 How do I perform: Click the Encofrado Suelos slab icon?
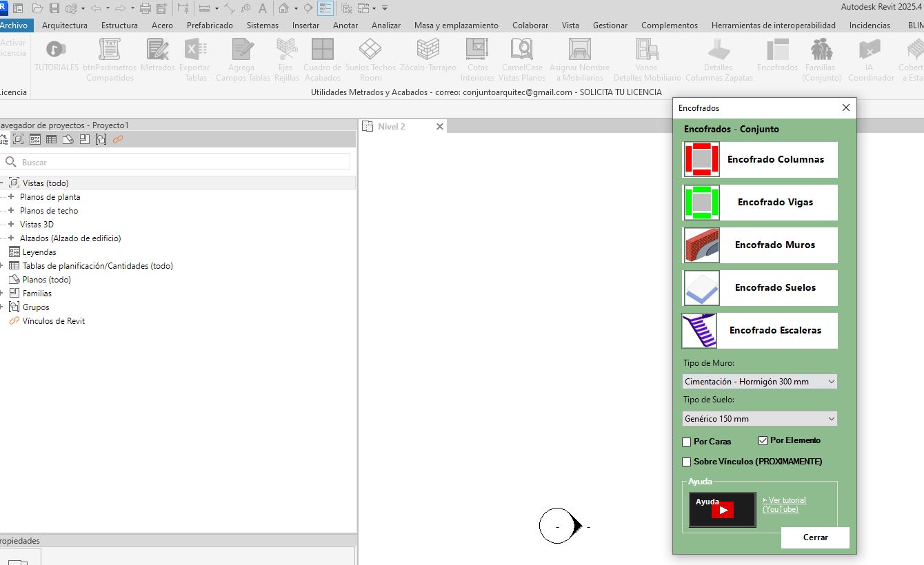(x=701, y=288)
